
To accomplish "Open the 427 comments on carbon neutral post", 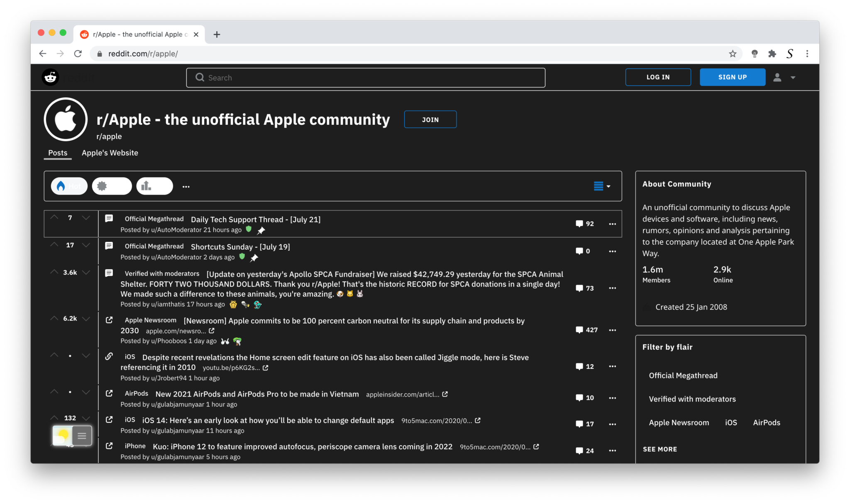I will [x=587, y=330].
